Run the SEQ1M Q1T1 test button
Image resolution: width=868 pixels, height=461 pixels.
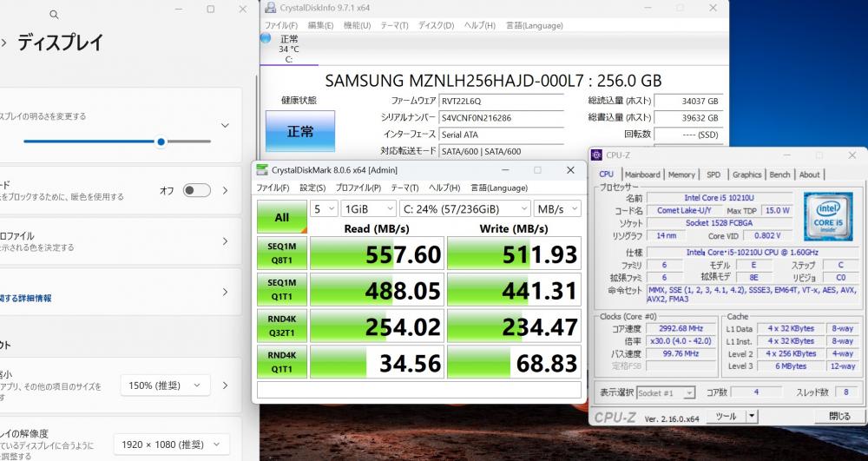coord(282,289)
